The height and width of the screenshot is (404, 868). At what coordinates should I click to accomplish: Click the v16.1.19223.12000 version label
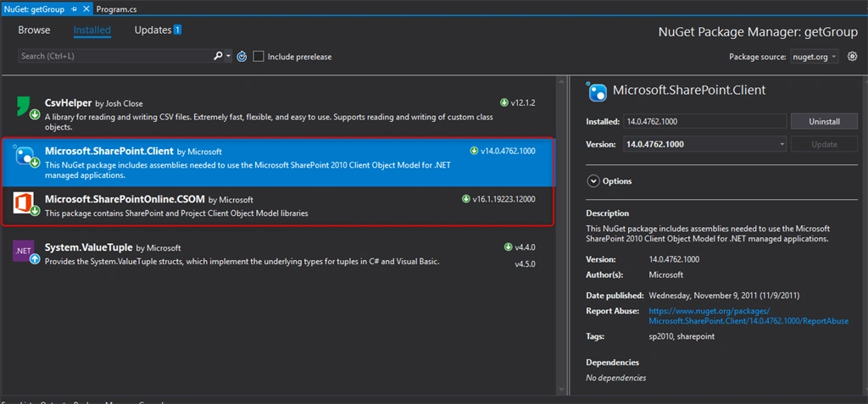coord(504,199)
